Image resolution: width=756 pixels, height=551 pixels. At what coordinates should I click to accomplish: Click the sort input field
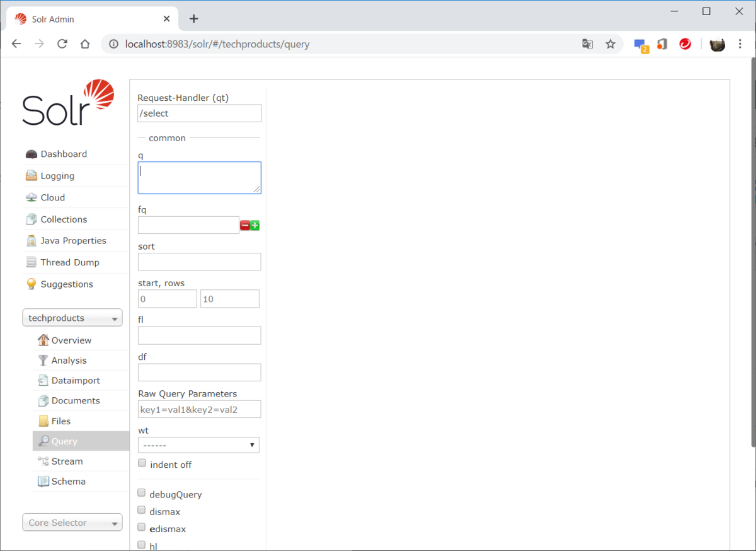point(200,262)
